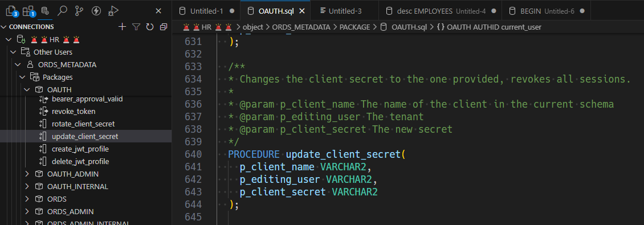Click the HR connection database icon
644x225 pixels.
(x=21, y=40)
